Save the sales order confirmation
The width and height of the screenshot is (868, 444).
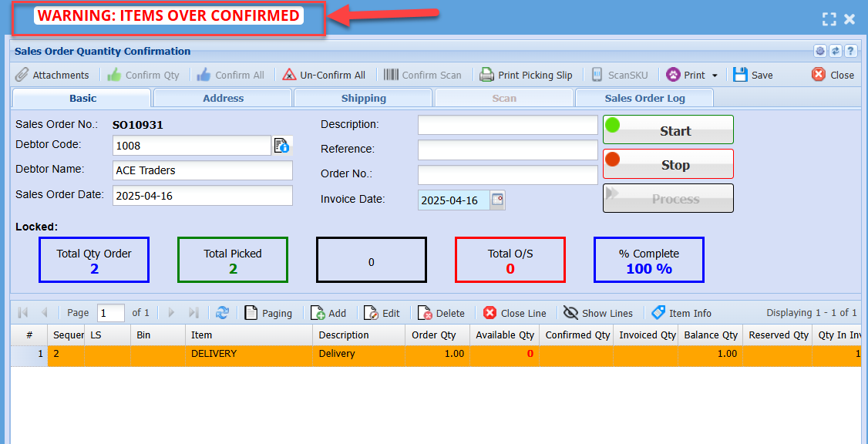coord(753,75)
